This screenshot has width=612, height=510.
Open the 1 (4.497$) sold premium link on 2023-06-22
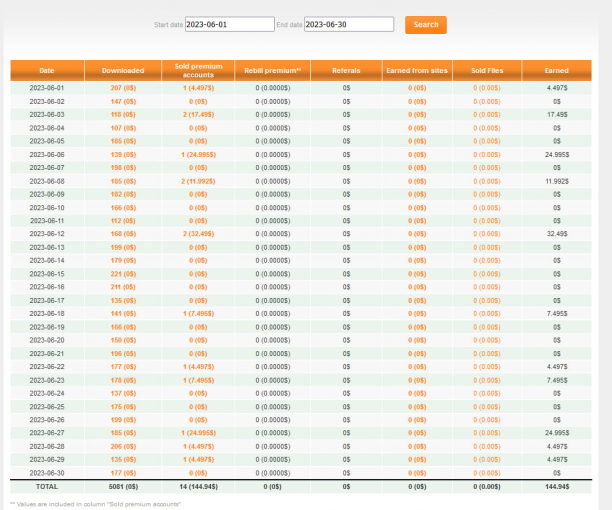point(198,367)
